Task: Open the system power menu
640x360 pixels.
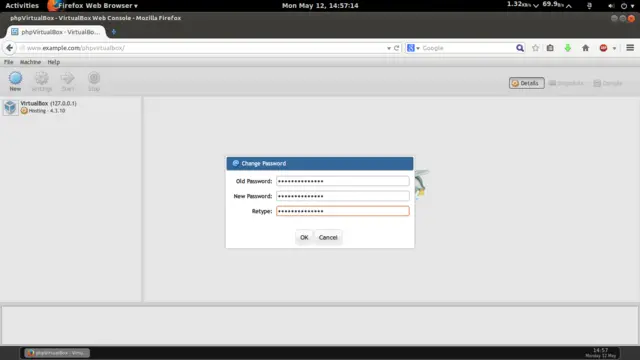Action: click(627, 6)
